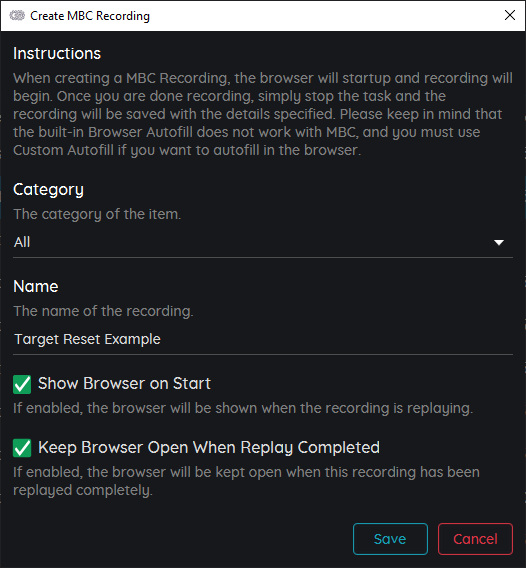Click the instructions paragraph about Custom Autofill

point(263,114)
